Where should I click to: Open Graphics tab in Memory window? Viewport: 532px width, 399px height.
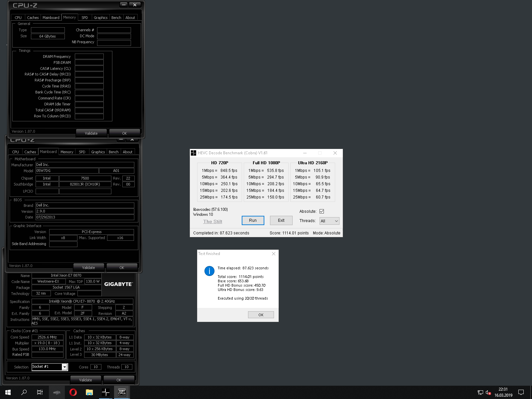click(x=100, y=18)
